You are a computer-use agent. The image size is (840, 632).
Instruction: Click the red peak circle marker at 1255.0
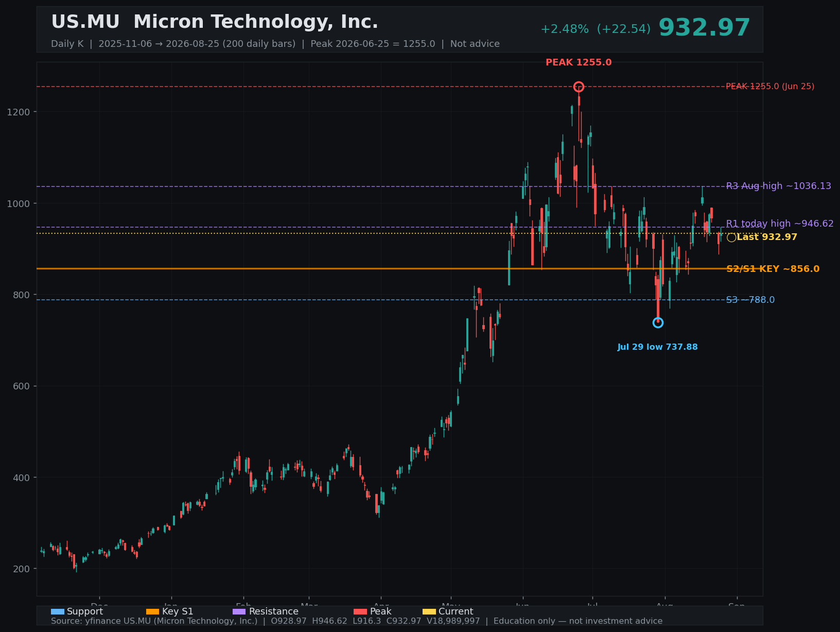pyautogui.click(x=579, y=87)
